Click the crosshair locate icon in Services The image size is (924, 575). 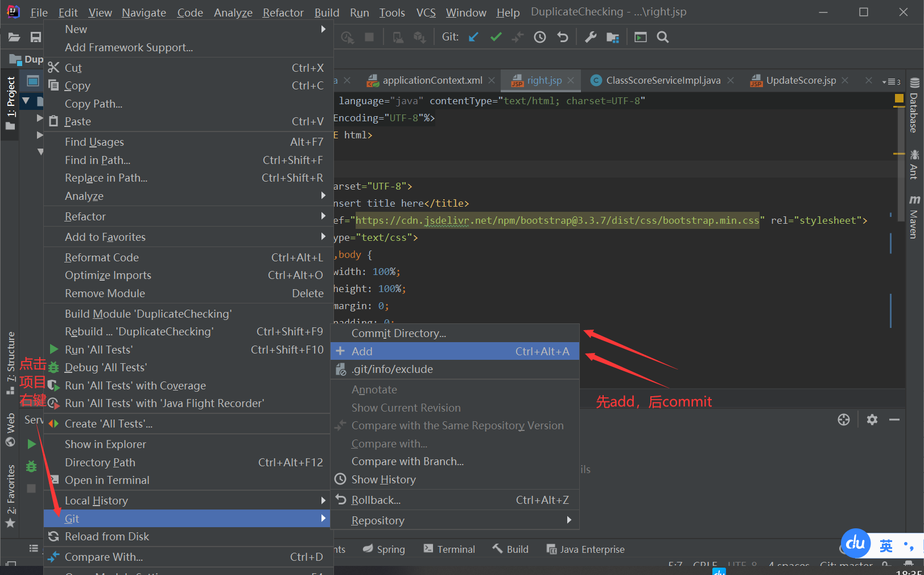844,420
